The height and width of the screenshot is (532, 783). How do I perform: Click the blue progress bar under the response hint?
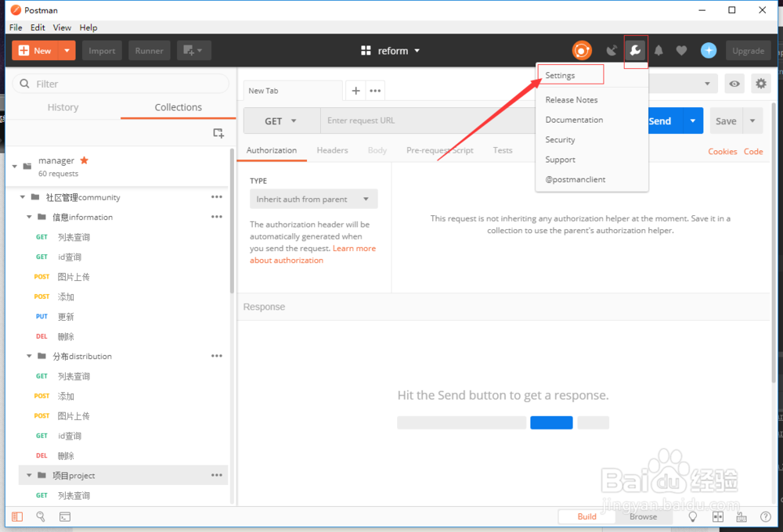click(551, 422)
